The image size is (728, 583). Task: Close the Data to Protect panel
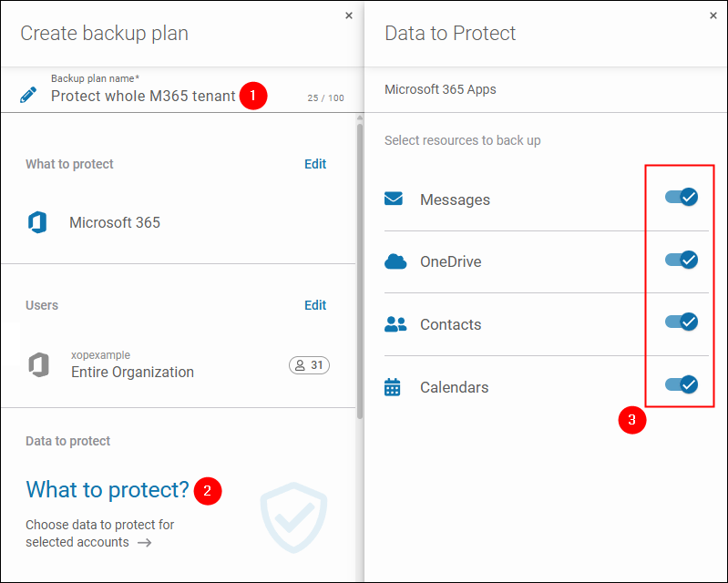click(x=713, y=15)
